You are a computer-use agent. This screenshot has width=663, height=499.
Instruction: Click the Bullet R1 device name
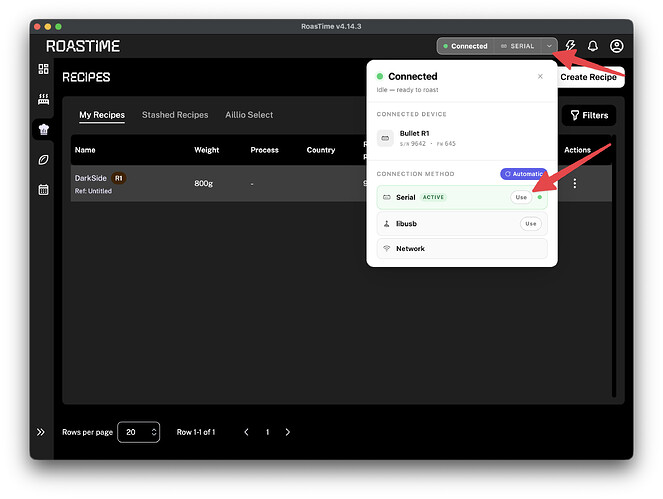[x=414, y=133]
